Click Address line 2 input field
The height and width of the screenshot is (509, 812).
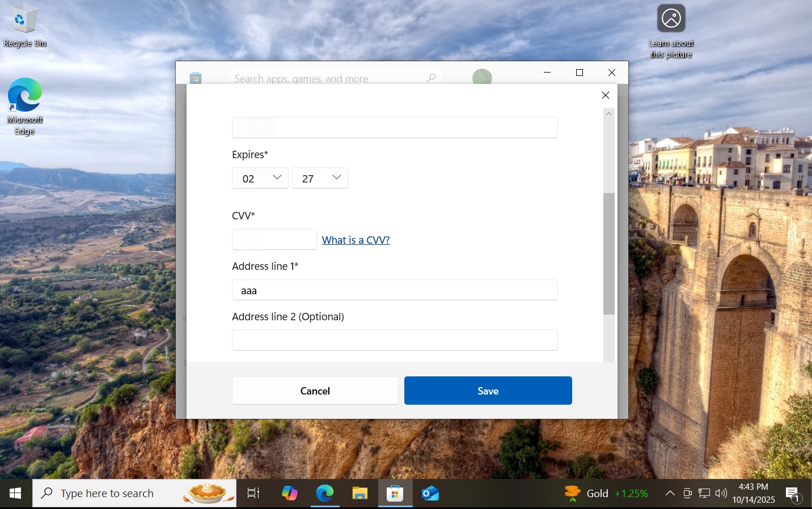pos(395,340)
